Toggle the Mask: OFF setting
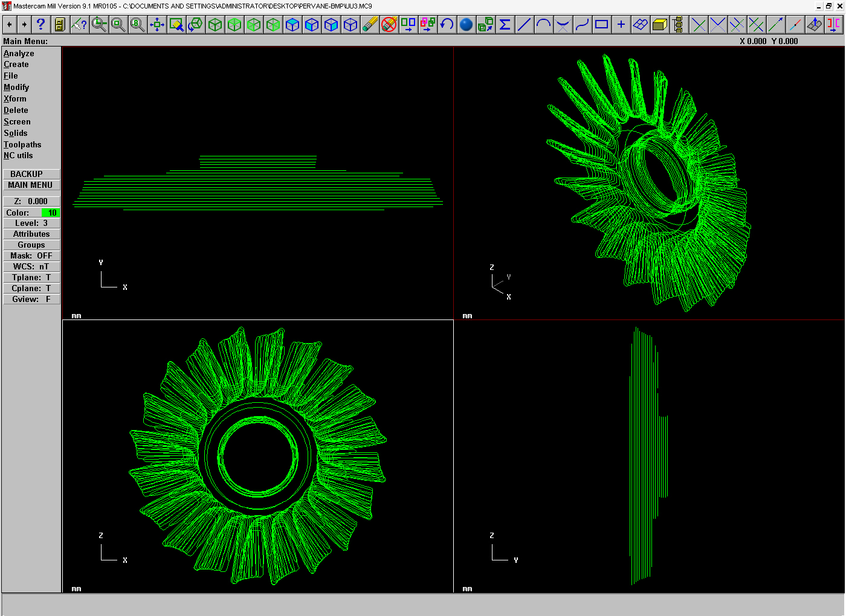846x616 pixels. click(x=31, y=256)
